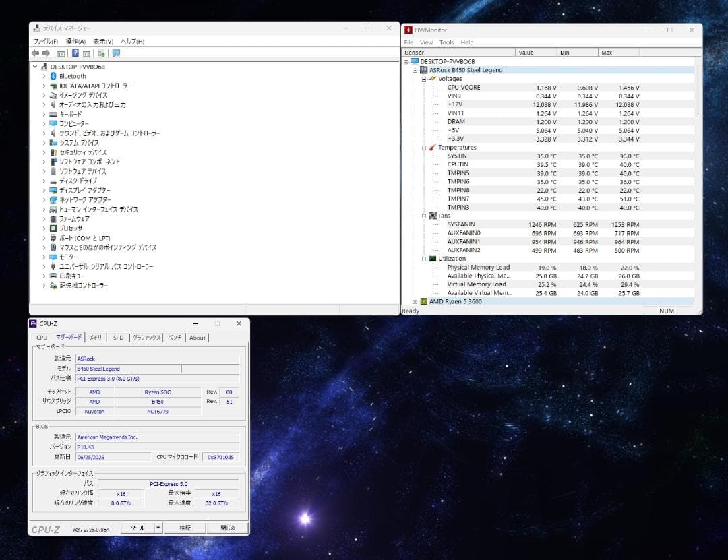728x560 pixels.
Task: Click the イメージング デバイス icon
Action: coord(53,95)
